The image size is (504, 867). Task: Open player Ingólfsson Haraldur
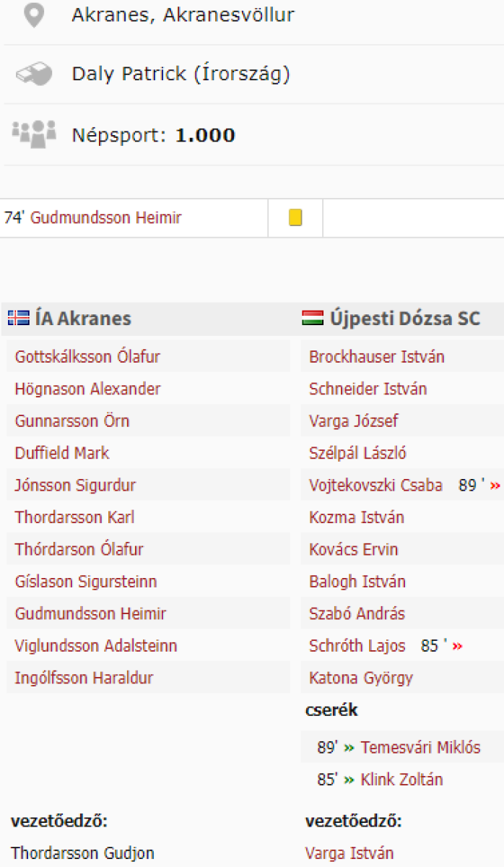point(84,678)
